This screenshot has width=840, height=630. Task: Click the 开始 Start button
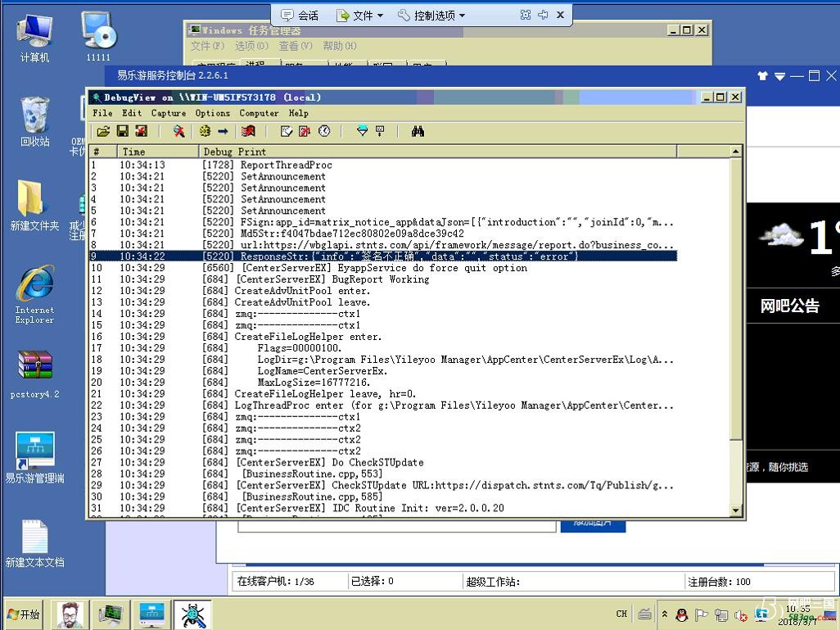pyautogui.click(x=23, y=614)
